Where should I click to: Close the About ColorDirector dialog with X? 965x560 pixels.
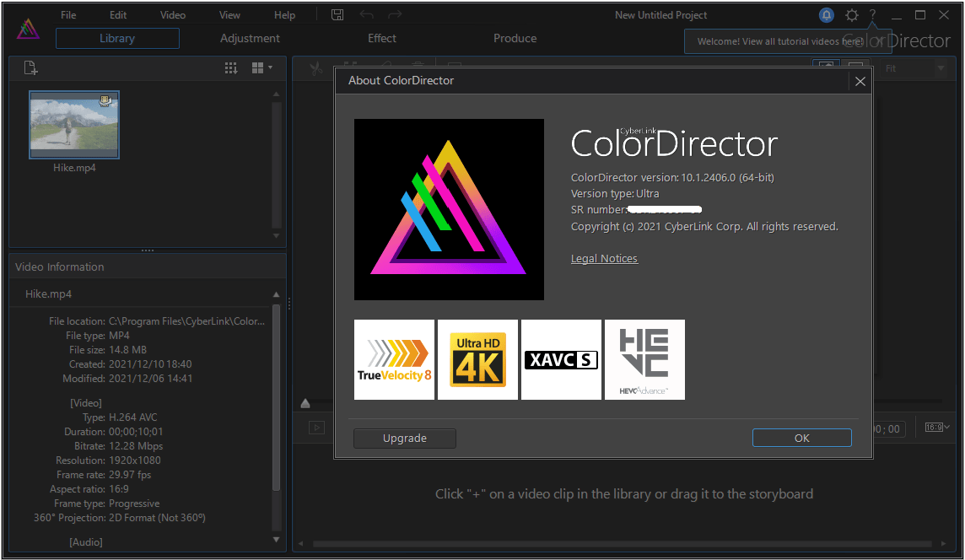[860, 81]
